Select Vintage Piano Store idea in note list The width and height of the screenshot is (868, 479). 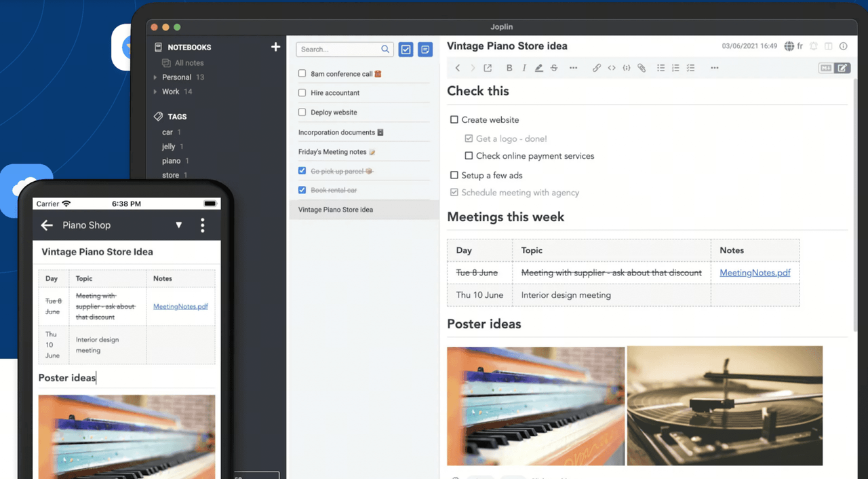364,210
